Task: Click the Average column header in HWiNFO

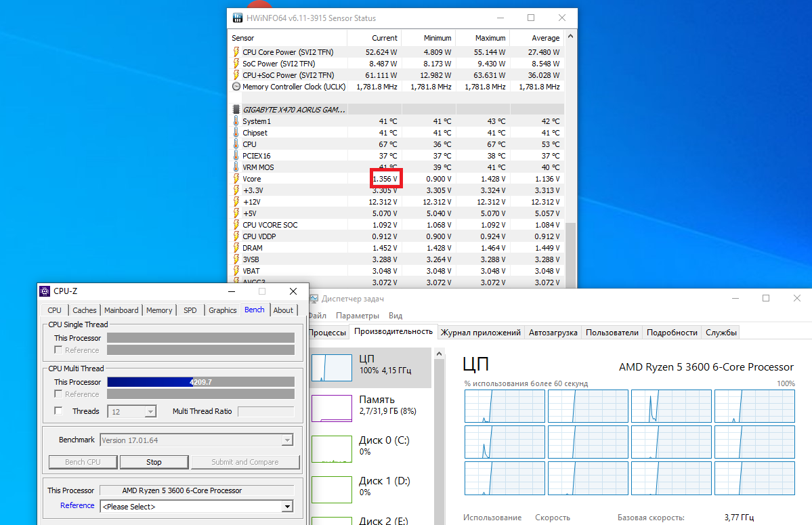Action: tap(536, 38)
